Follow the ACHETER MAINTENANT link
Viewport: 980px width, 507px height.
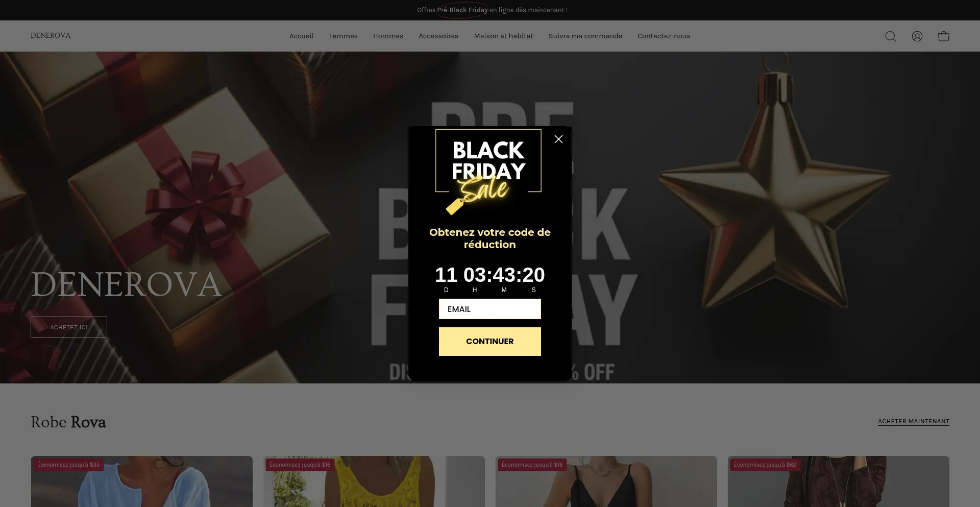(x=914, y=421)
